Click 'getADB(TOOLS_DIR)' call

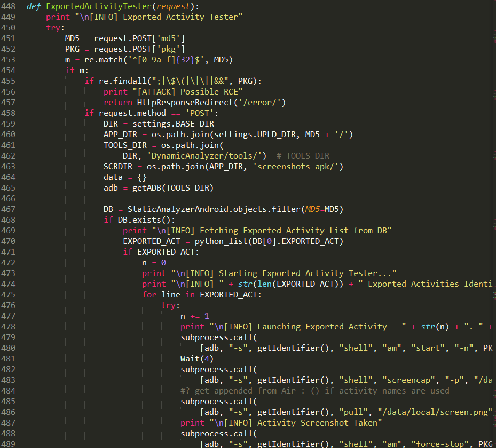point(173,188)
